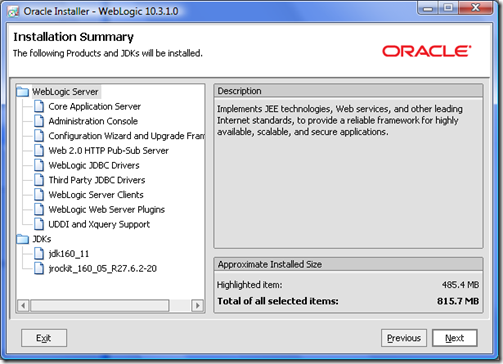Select the WebLogic Server tree node
Viewport: 503px width, 364px height.
[65, 92]
